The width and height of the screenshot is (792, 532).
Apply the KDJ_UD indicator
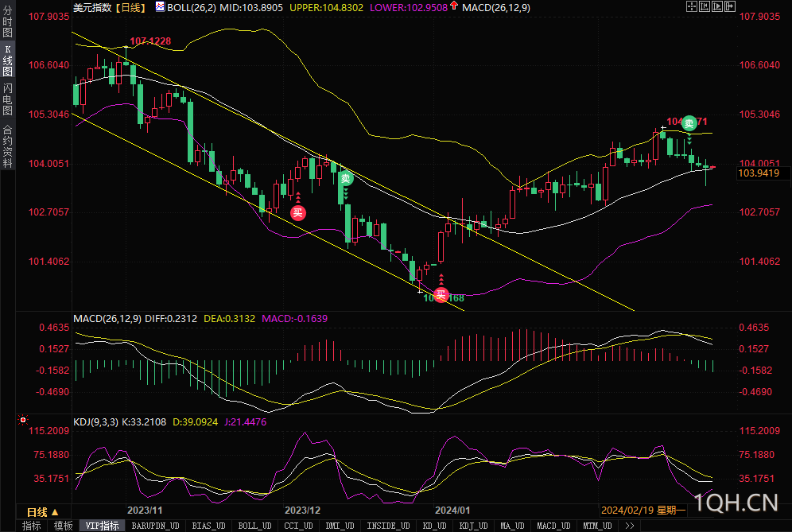click(473, 526)
